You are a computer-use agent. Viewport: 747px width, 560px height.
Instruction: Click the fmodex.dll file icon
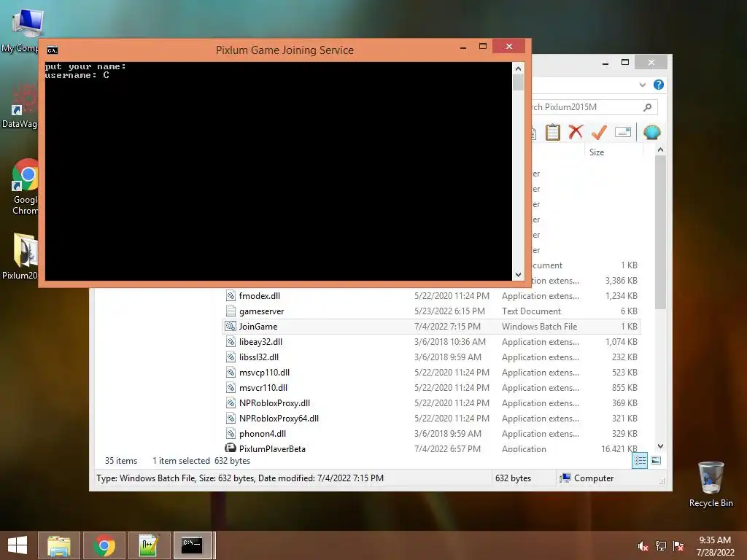tap(231, 296)
